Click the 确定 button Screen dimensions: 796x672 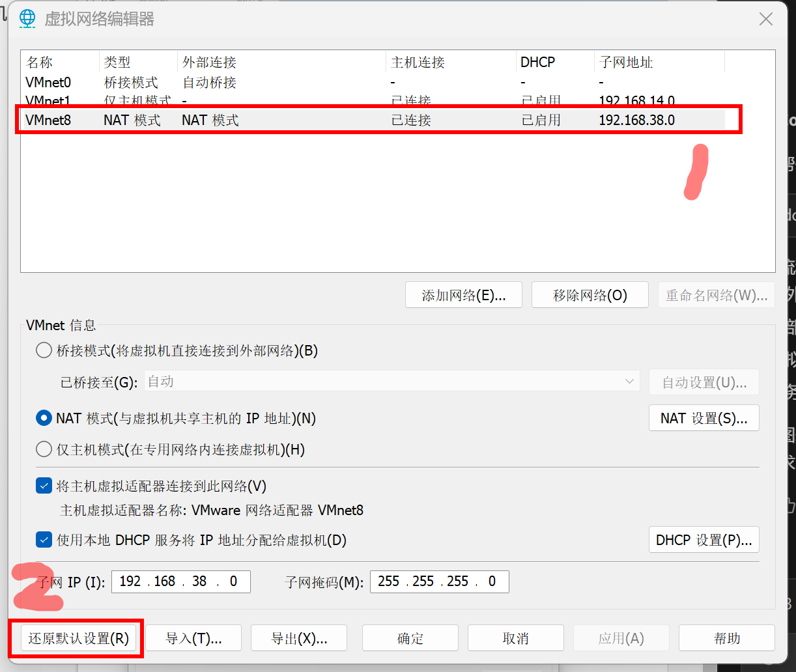pos(410,638)
